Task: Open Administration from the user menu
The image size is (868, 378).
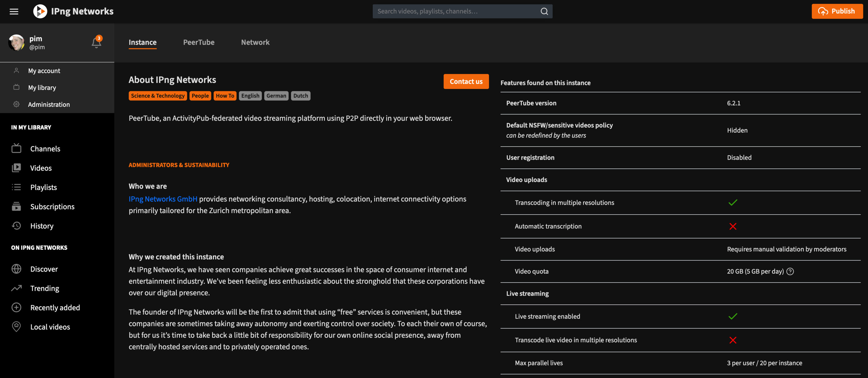Action: (49, 105)
